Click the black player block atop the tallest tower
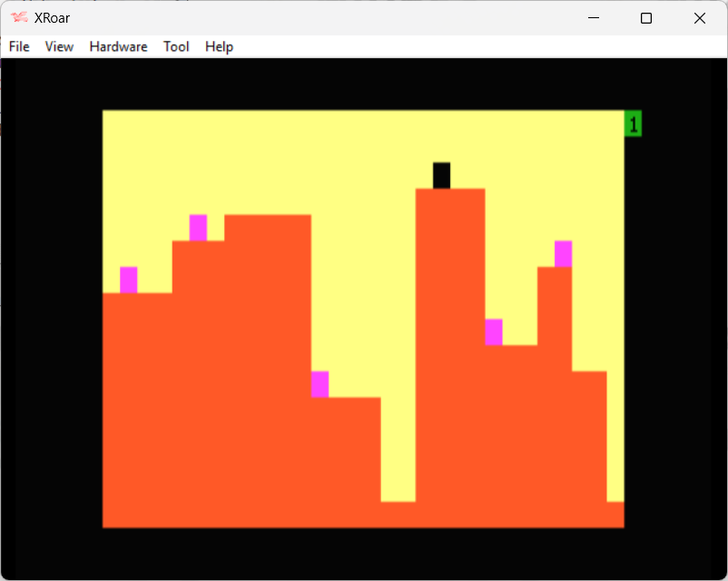The height and width of the screenshot is (581, 728). [441, 175]
